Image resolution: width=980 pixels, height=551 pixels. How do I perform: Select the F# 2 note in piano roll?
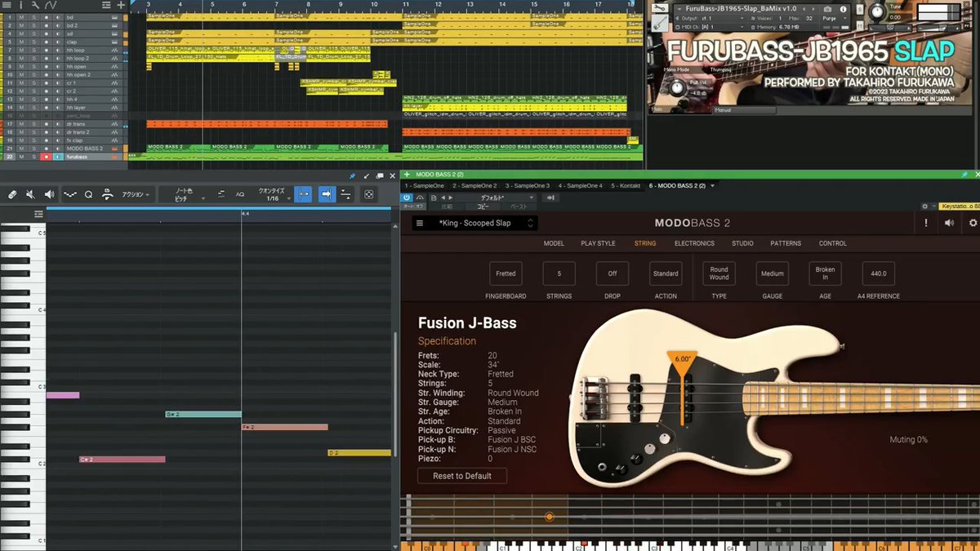(x=284, y=427)
